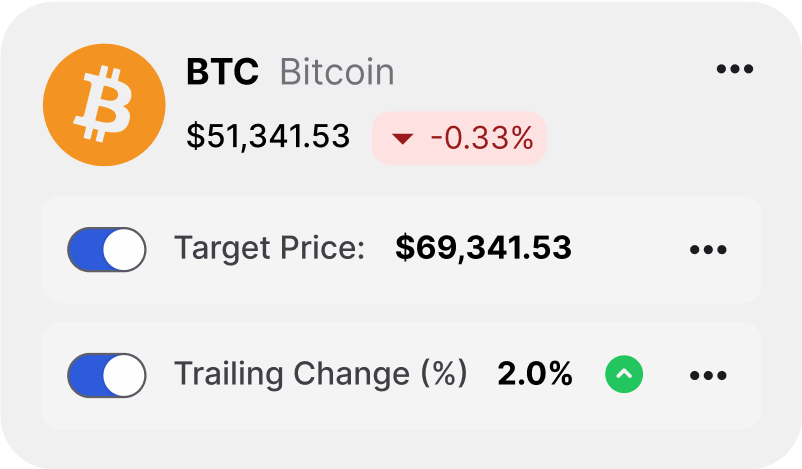Click the white knob of the Trailing Change switch
The image size is (802, 469).
[125, 375]
